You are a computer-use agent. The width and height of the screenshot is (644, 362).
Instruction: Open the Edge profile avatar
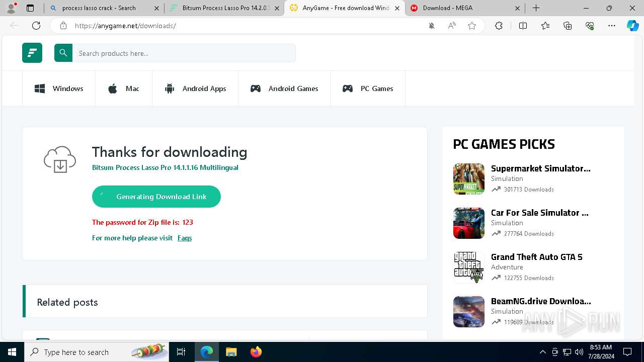point(11,8)
